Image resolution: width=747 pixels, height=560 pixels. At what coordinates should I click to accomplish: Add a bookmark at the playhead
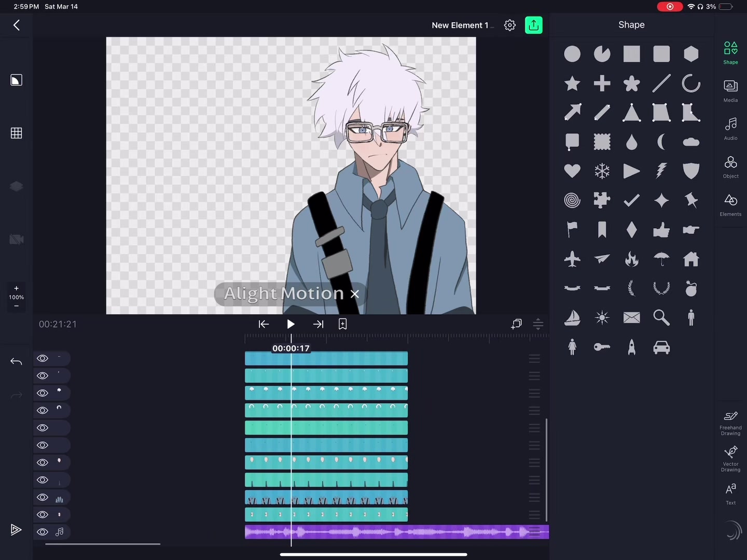point(342,324)
